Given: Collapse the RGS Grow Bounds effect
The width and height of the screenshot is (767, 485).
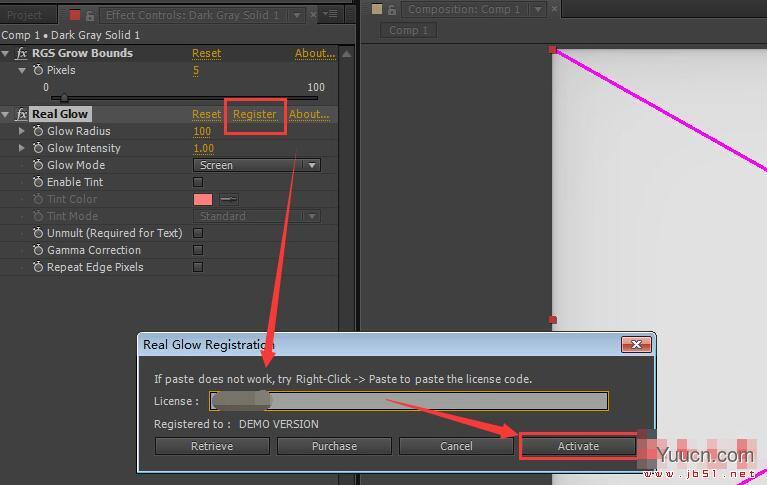Looking at the screenshot, I should tap(5, 53).
